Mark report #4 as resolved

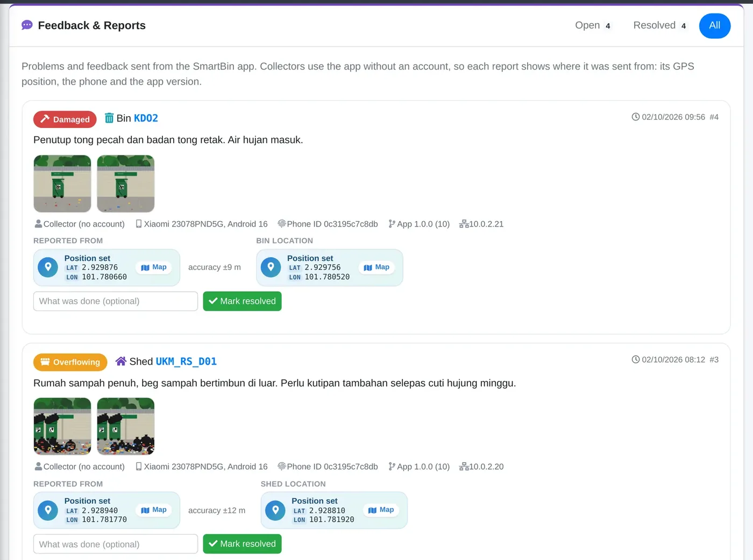click(242, 301)
